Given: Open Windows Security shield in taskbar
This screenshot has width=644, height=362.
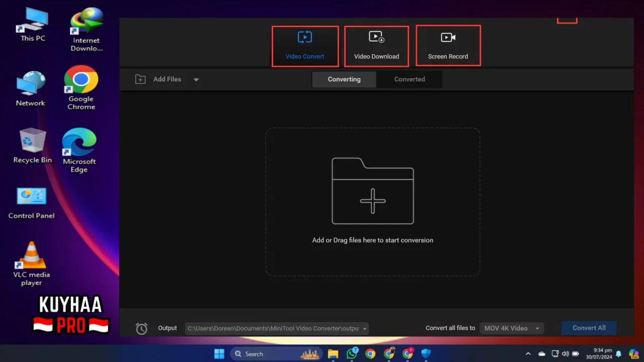Looking at the screenshot, I should [426, 354].
